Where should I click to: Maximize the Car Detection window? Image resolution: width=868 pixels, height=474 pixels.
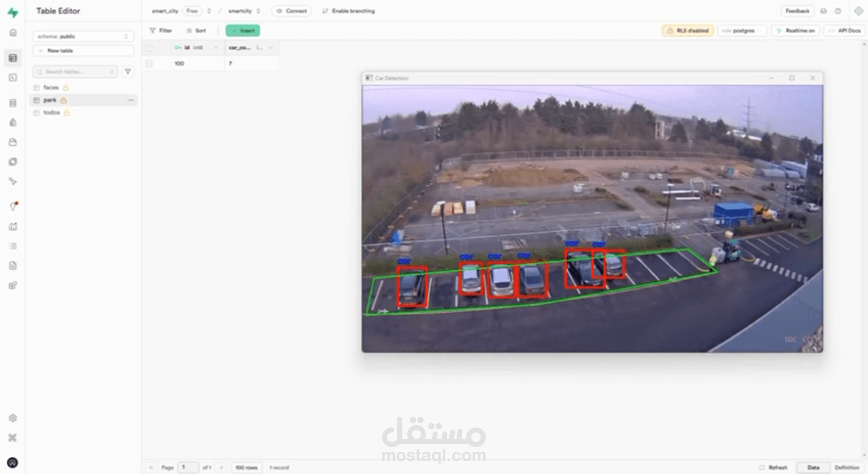[x=792, y=78]
